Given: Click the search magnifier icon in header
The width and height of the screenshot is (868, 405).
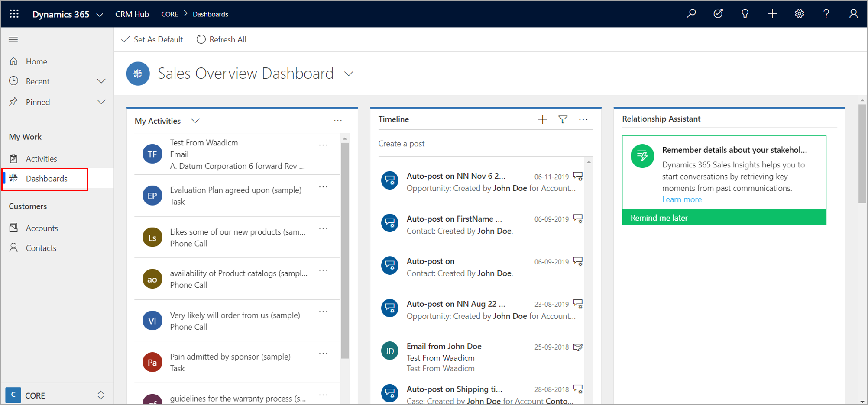Looking at the screenshot, I should 691,14.
